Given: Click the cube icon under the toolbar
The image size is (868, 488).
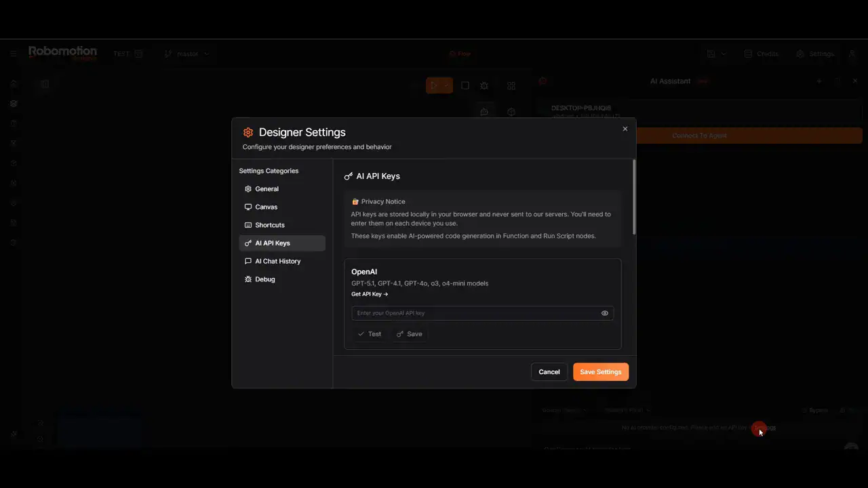Looking at the screenshot, I should coord(511,111).
